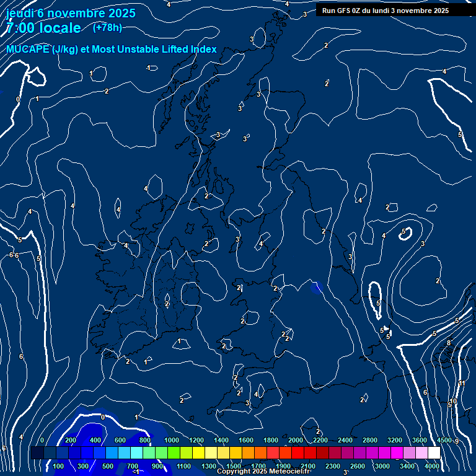
Task: Select the '(+78h)' forecast offset label
Action: pos(107,27)
